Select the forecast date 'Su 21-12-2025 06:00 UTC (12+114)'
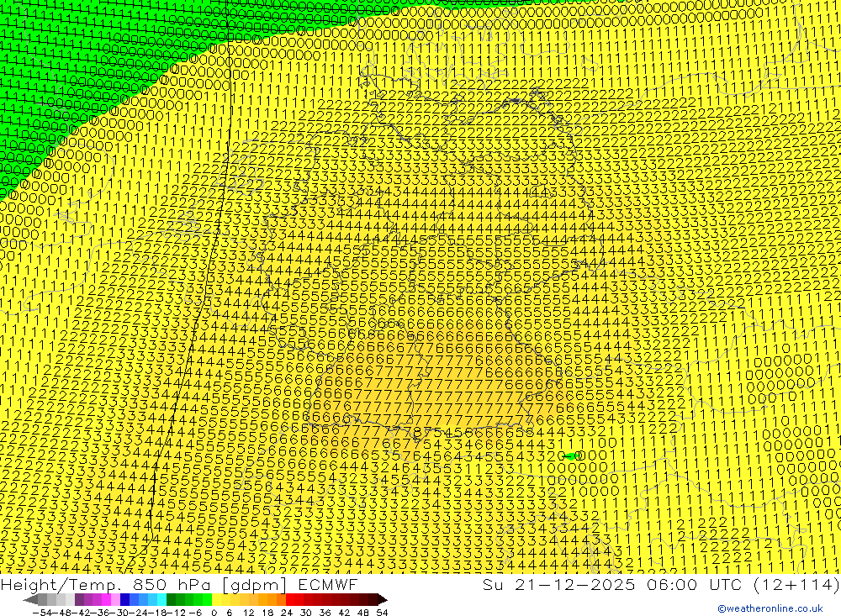Image resolution: width=841 pixels, height=616 pixels. click(661, 584)
